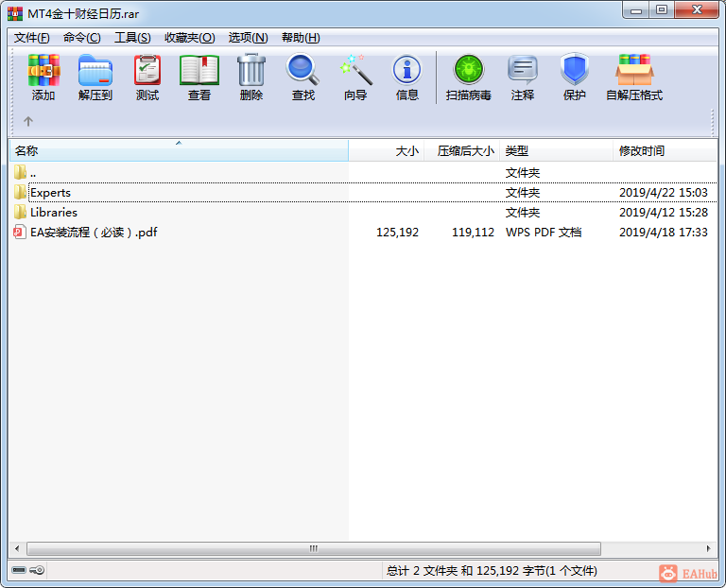This screenshot has height=588, width=726.
Task: Sort by 类型 column header
Action: [556, 151]
